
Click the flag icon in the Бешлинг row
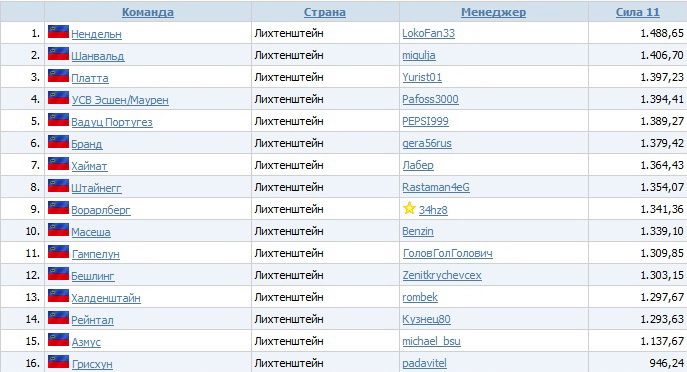click(x=58, y=273)
